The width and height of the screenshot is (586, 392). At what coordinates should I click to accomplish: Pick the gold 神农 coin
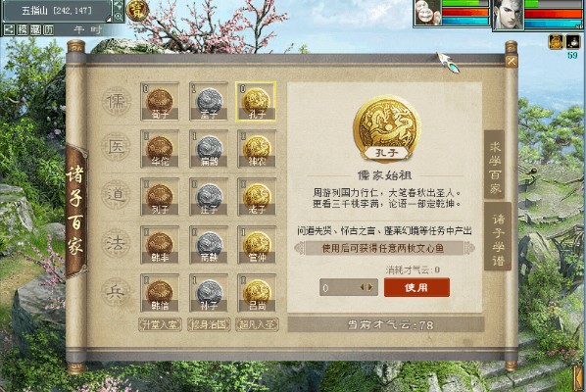pos(257,149)
